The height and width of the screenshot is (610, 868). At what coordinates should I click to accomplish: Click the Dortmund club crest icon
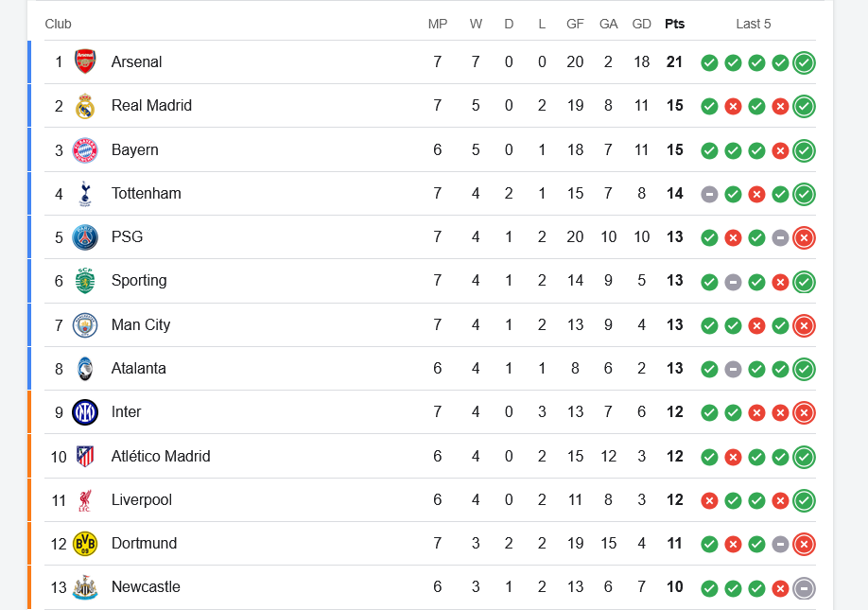[x=85, y=544]
